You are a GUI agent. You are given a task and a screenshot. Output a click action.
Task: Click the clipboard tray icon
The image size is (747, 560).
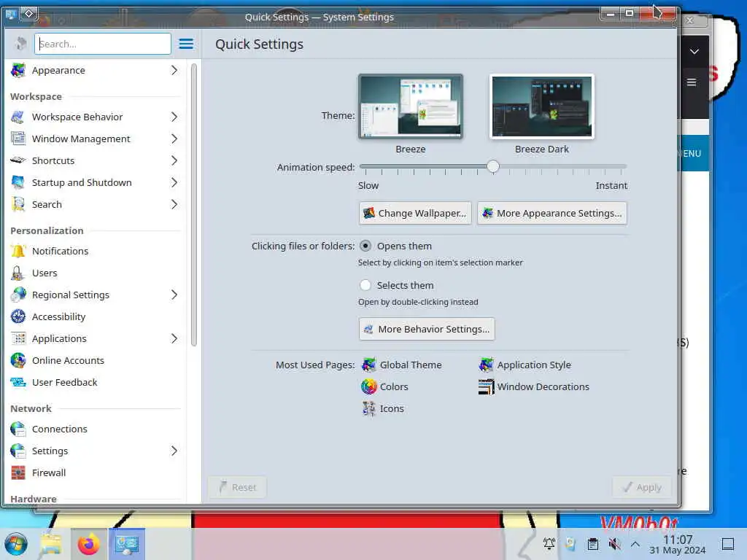592,544
